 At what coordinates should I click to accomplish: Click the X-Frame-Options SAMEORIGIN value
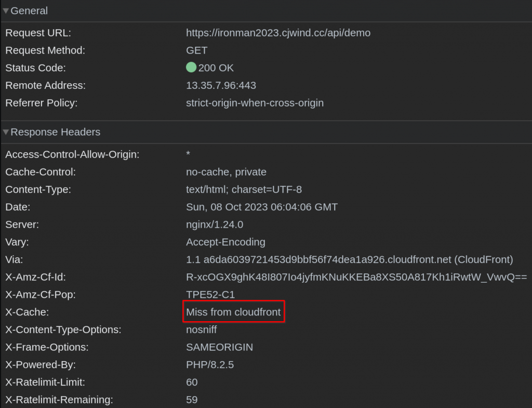coord(220,347)
